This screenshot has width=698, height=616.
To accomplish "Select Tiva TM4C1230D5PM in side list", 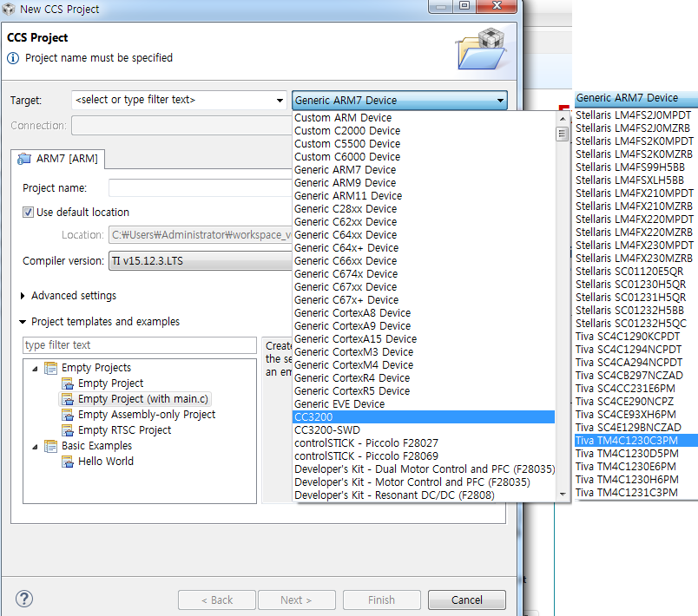I will [x=627, y=453].
